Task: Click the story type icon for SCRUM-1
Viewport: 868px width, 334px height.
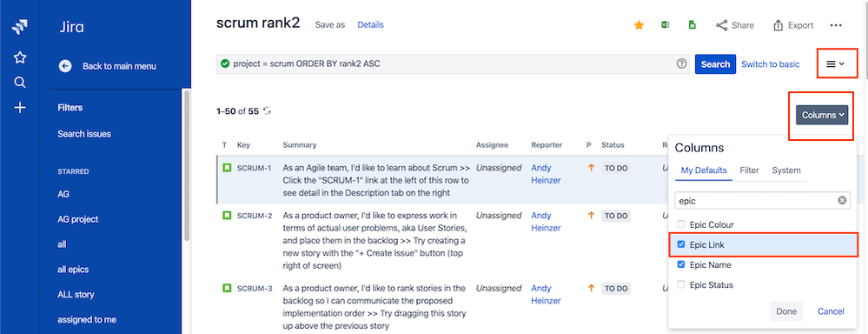Action: pos(227,168)
